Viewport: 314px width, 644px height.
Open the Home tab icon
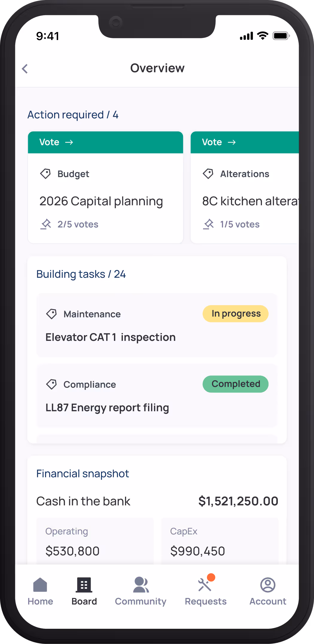(40, 585)
